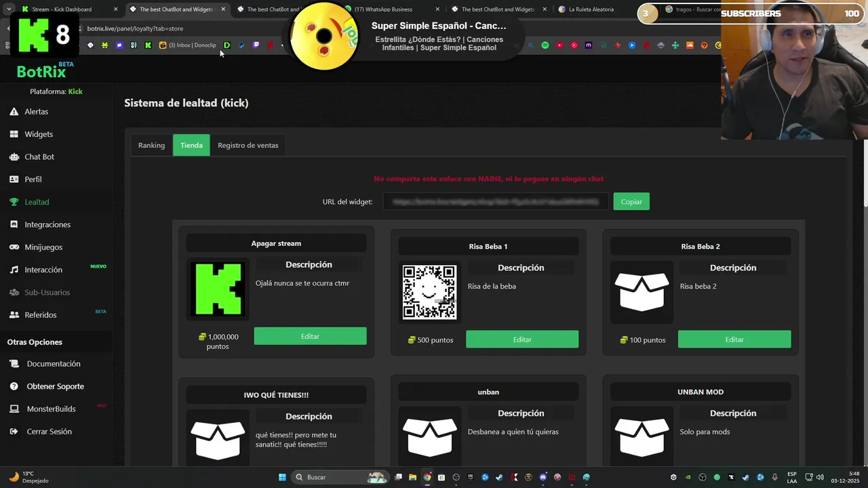This screenshot has height=488, width=868.
Task: Open the Windows Start menu
Action: tap(282, 477)
